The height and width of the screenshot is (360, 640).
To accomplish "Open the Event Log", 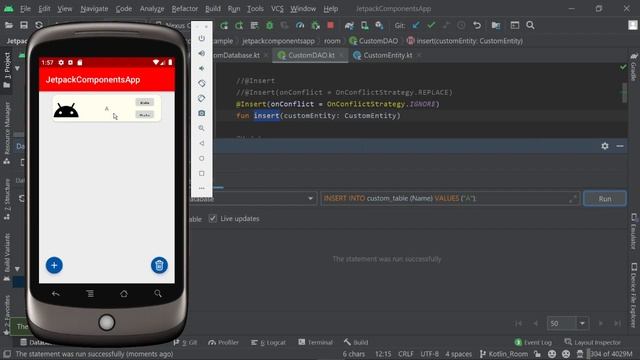I will tap(533, 342).
